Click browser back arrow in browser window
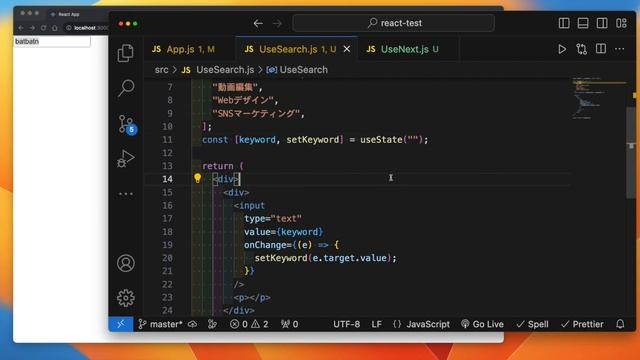 21,28
